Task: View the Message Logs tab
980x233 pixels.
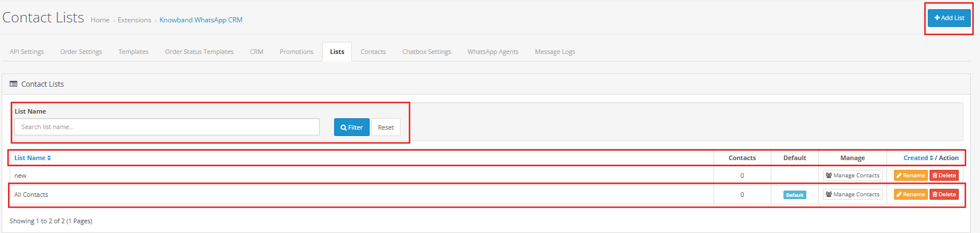Action: pyautogui.click(x=555, y=52)
